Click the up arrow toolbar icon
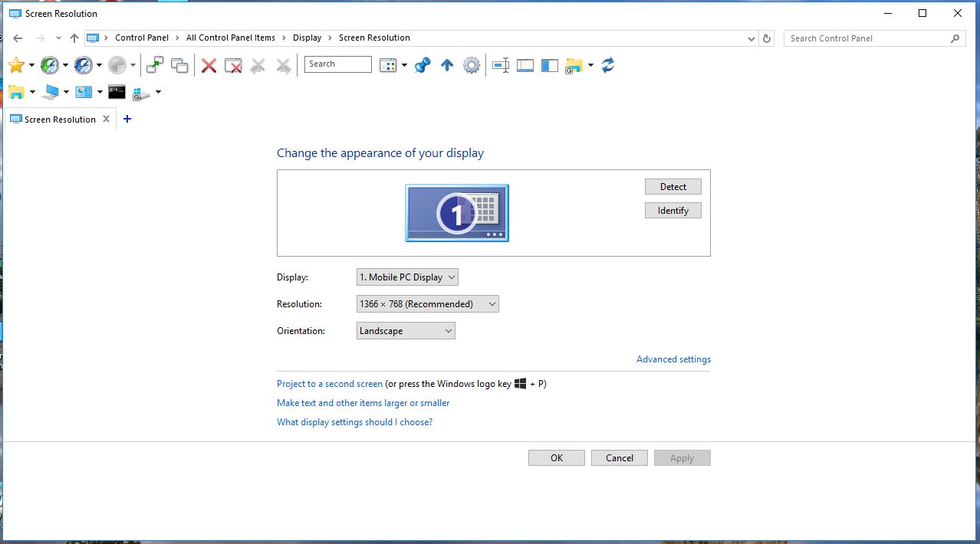 [447, 65]
